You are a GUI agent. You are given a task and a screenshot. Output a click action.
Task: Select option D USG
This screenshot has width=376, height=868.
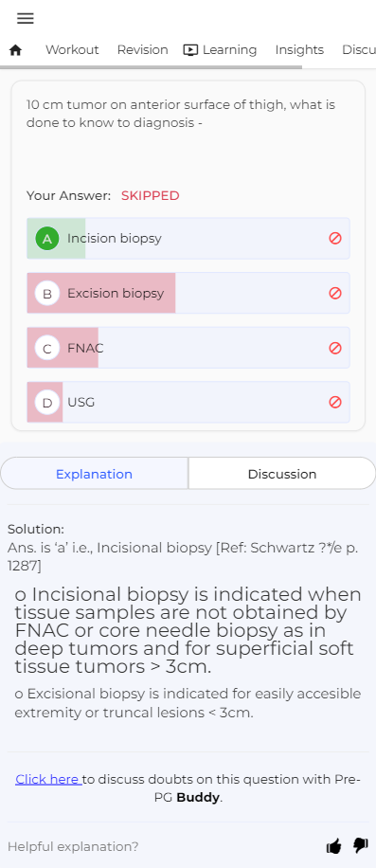click(188, 403)
